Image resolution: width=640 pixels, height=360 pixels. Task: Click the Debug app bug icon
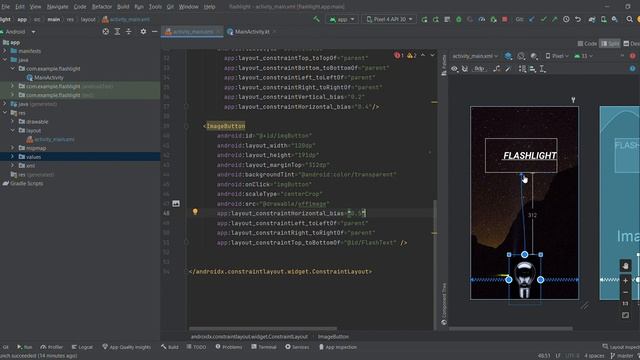(459, 19)
